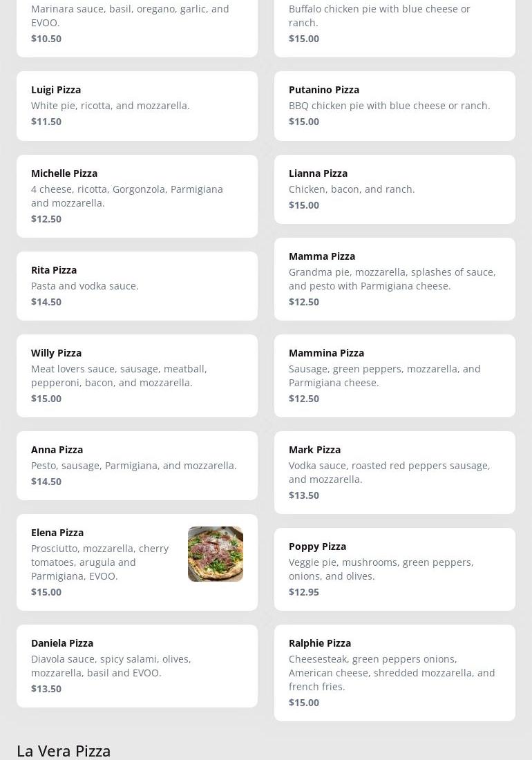The height and width of the screenshot is (760, 532).
Task: Open the Marinara sauce pizza card
Action: point(137,24)
